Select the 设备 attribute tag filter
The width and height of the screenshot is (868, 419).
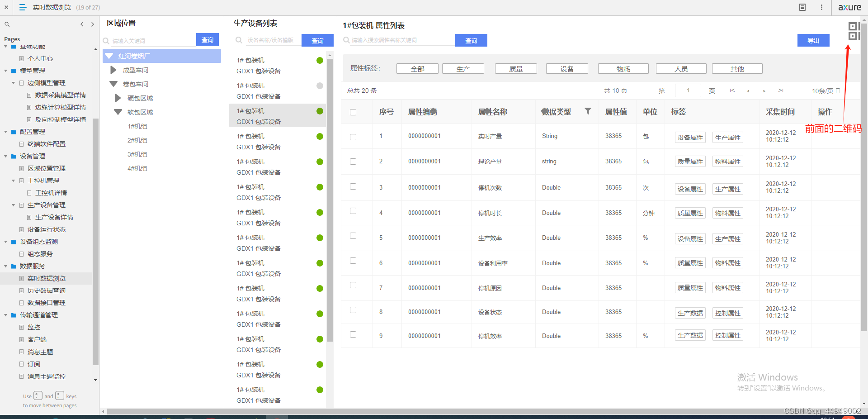567,69
